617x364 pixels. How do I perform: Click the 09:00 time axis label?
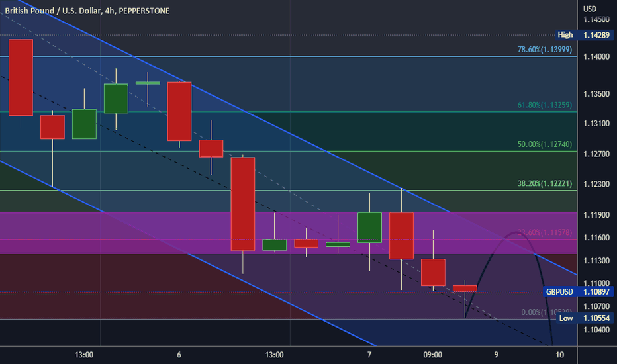click(432, 355)
